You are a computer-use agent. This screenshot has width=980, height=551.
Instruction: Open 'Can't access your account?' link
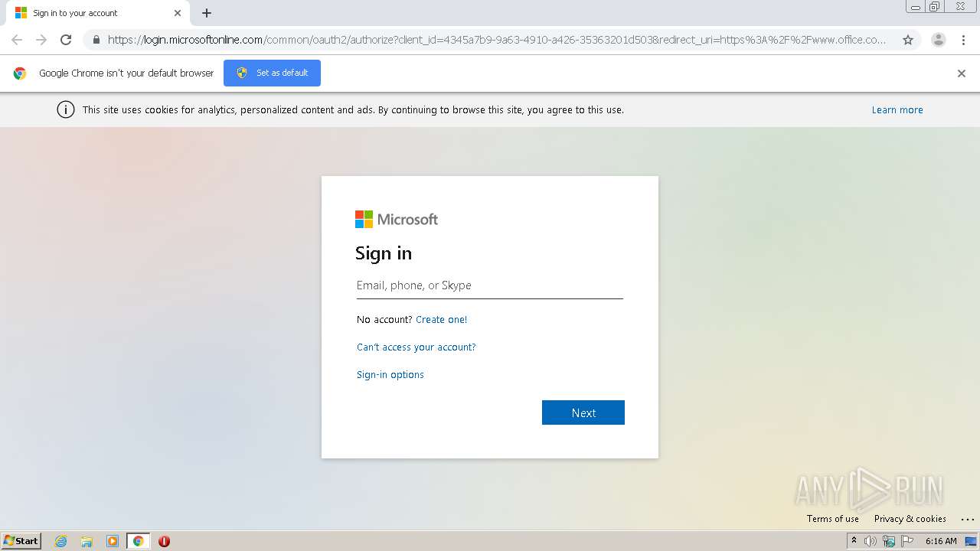tap(416, 347)
